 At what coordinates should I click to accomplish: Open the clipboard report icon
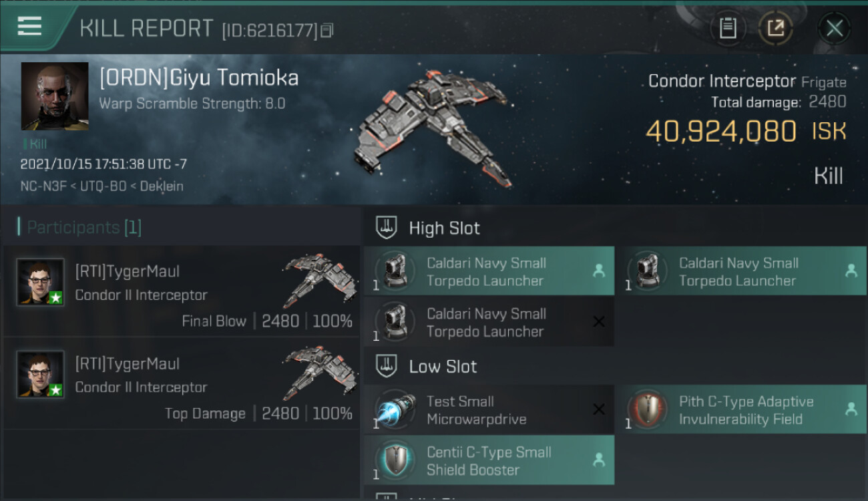[728, 28]
